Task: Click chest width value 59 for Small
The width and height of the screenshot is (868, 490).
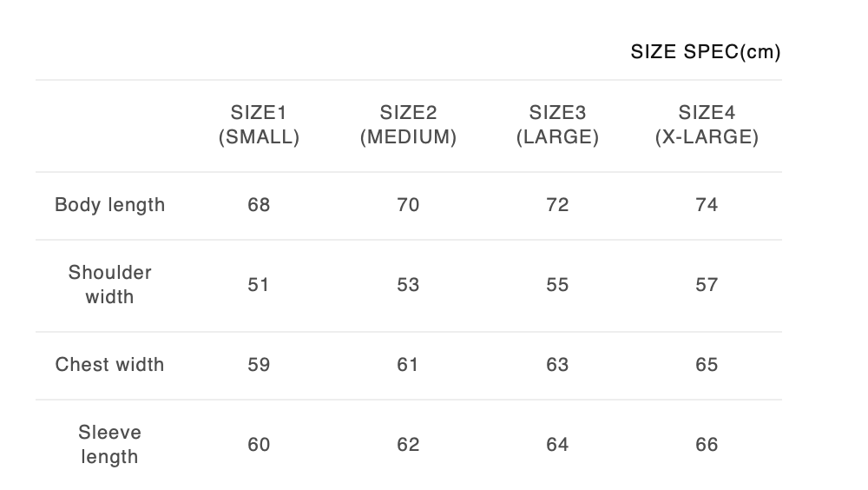Action: click(259, 365)
